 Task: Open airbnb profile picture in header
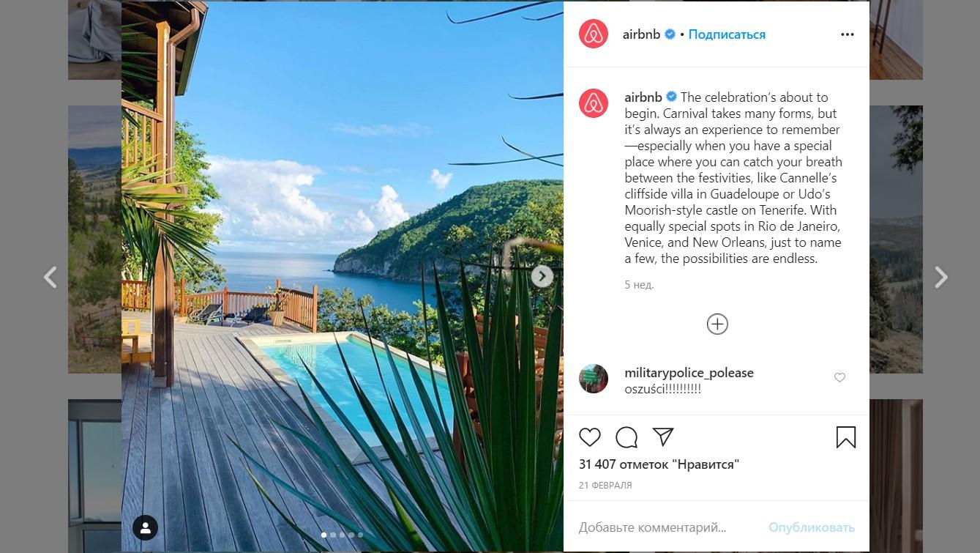click(x=594, y=34)
